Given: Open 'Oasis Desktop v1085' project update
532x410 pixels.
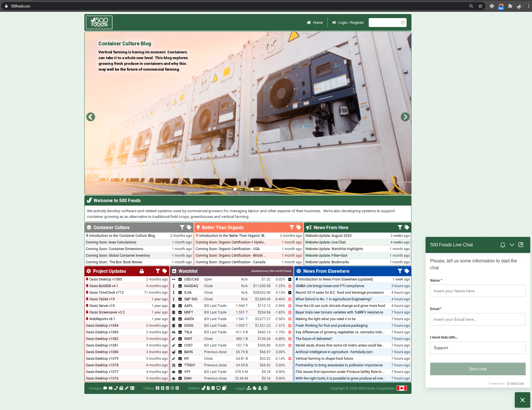Looking at the screenshot, I should 106,279.
